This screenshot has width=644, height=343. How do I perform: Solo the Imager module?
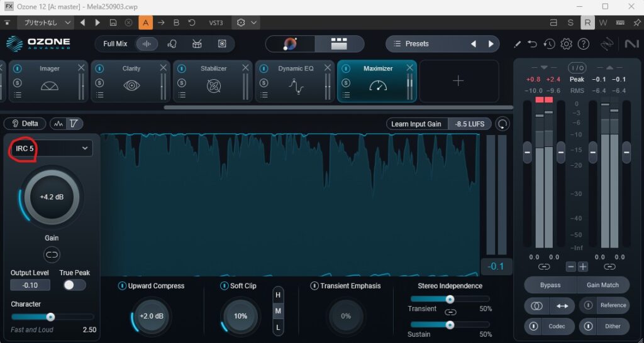pos(18,83)
